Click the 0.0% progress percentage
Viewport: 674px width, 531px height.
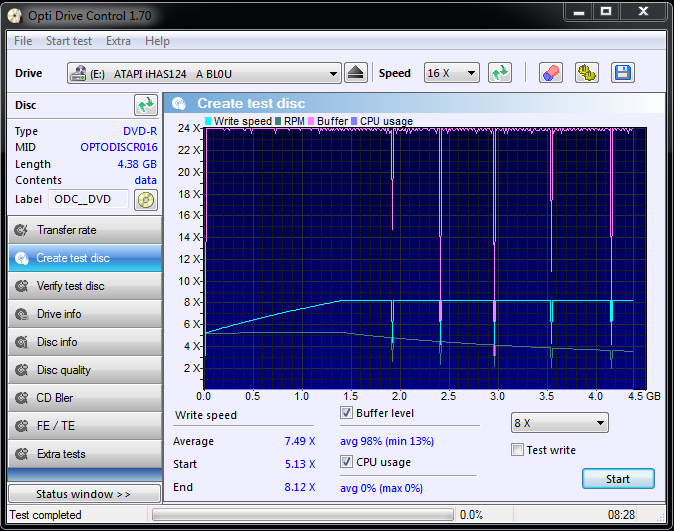coord(471,515)
